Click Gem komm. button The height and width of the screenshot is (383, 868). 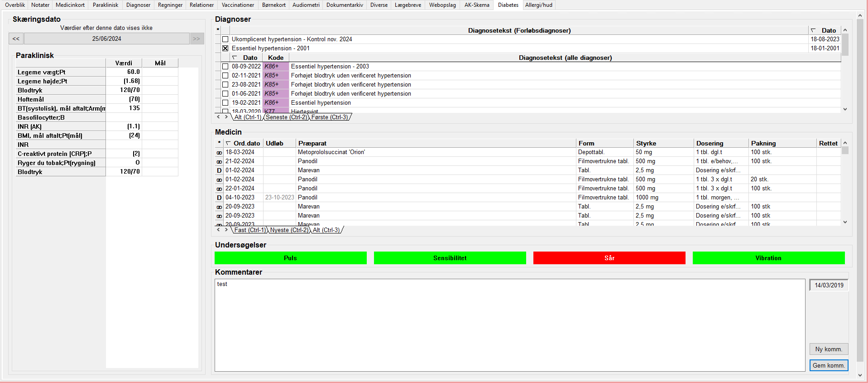click(829, 365)
